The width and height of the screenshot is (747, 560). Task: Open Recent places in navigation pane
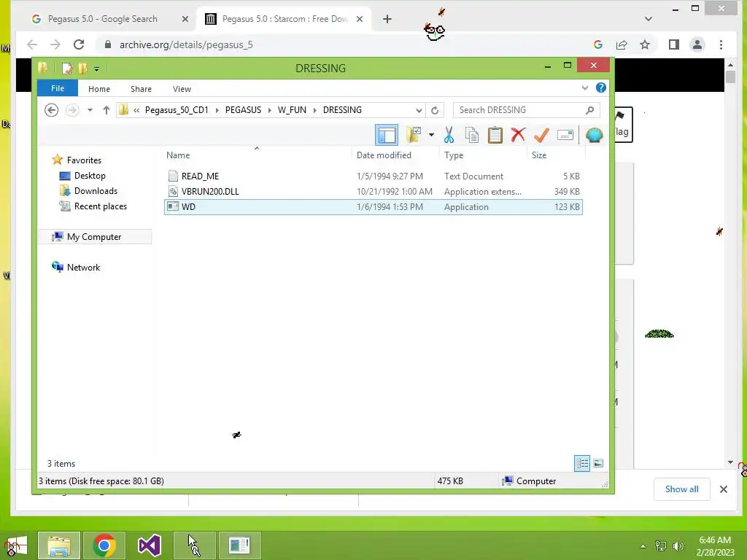100,206
